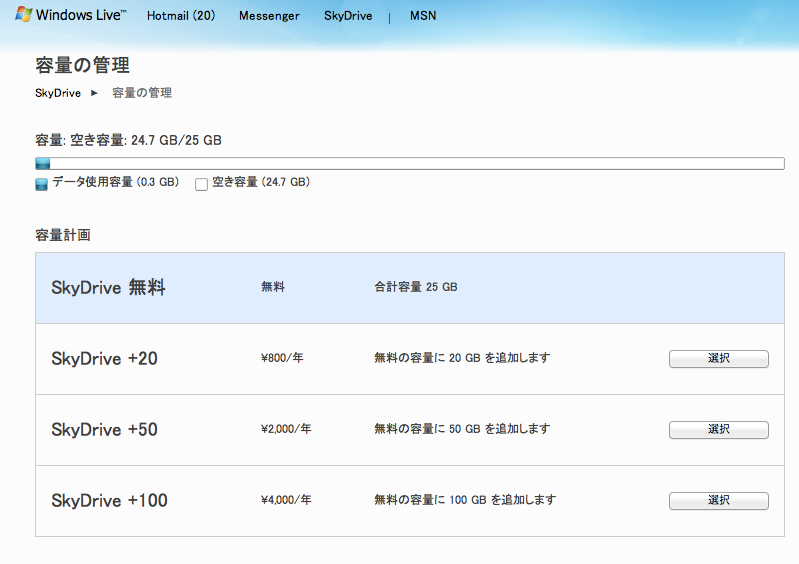Image resolution: width=799 pixels, height=564 pixels.
Task: Click the 空き容量 (24.7 GB) legend label
Action: [x=261, y=182]
